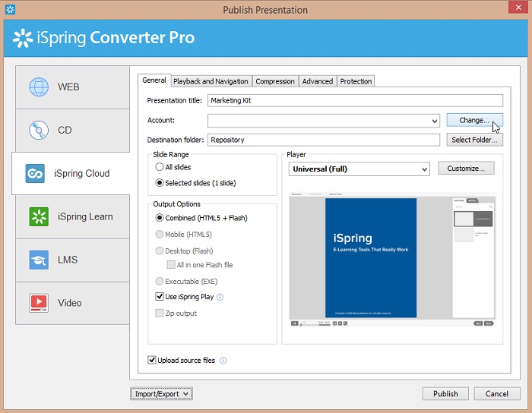Screen dimensions: 532x413
Task: Select the LMS graduation cap icon
Action: [x=39, y=260]
